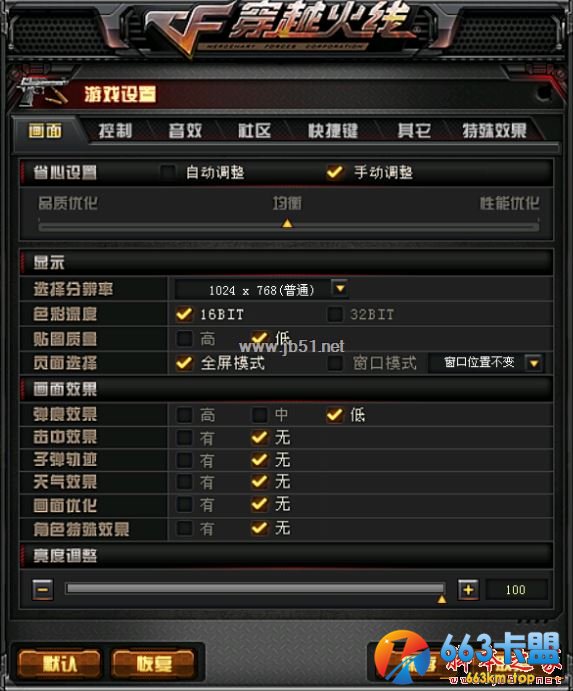Turn on 天气效果 with 有 checkbox
573x691 pixels.
pyautogui.click(x=184, y=481)
